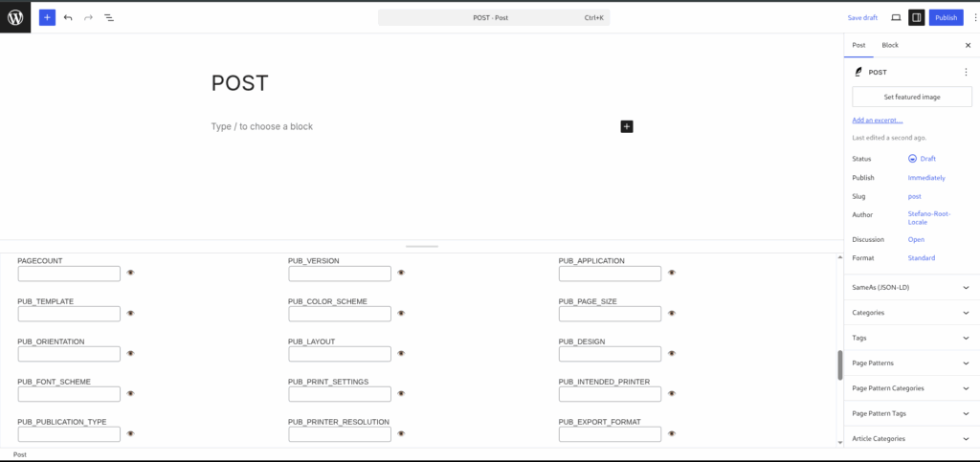Screen dimensions: 980x462
Task: Open the Immediately publish date picker
Action: 926,177
